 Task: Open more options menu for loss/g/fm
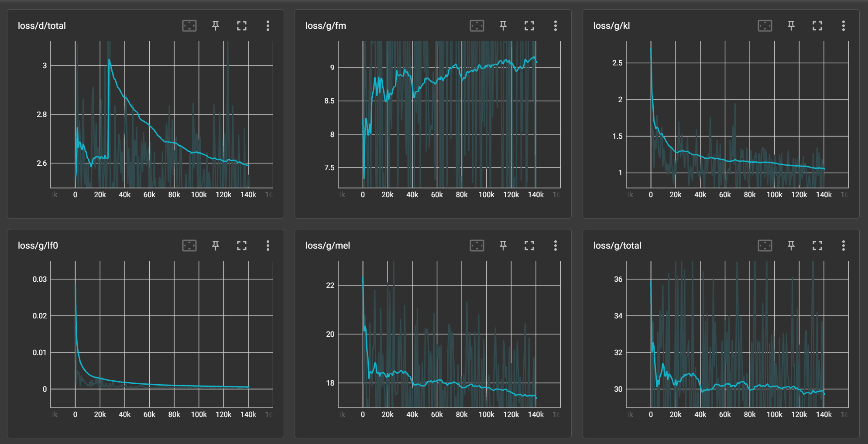click(x=556, y=26)
